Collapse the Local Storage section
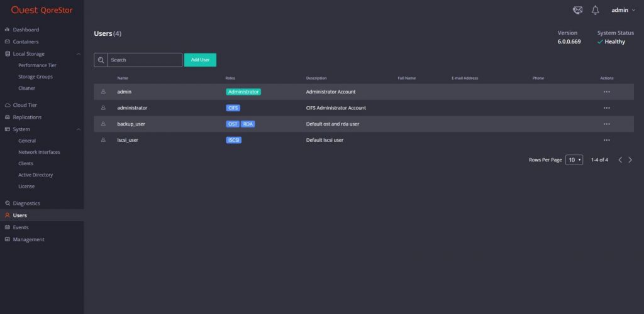The width and height of the screenshot is (644, 314). [x=79, y=54]
